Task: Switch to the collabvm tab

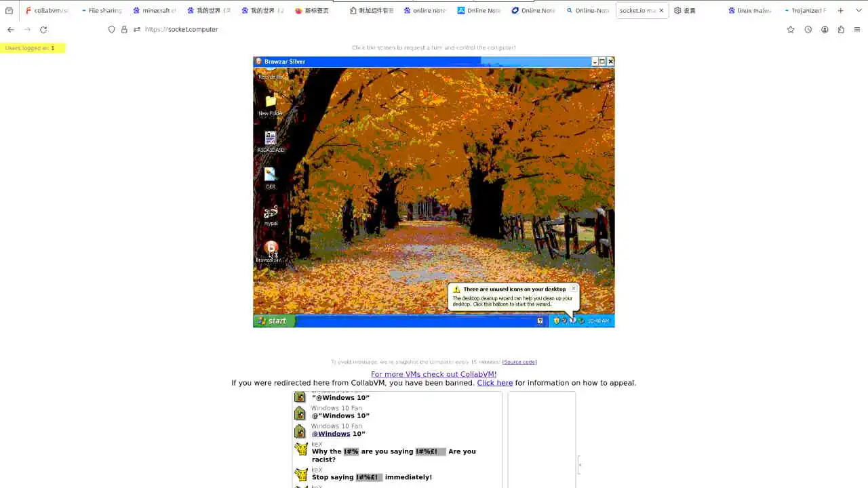Action: (46, 11)
